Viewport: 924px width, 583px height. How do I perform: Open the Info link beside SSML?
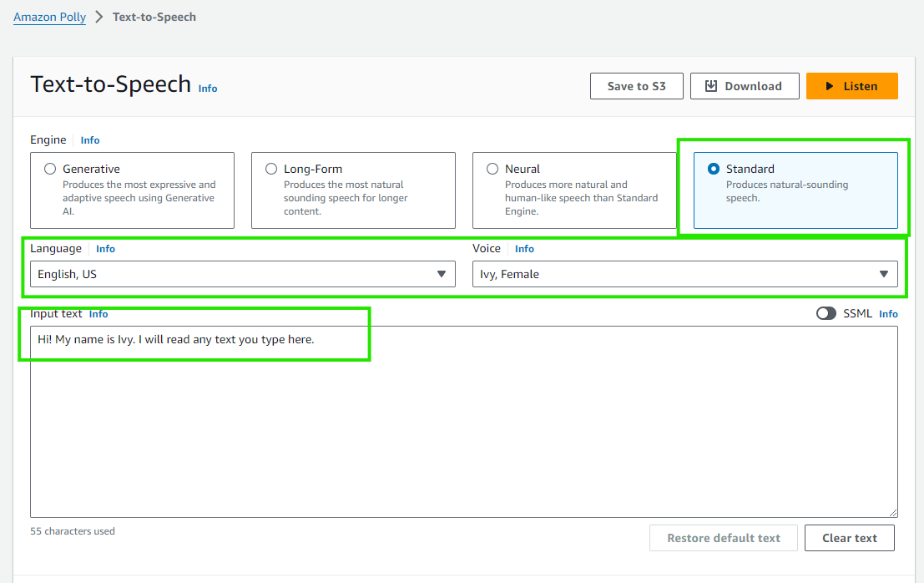coord(888,314)
